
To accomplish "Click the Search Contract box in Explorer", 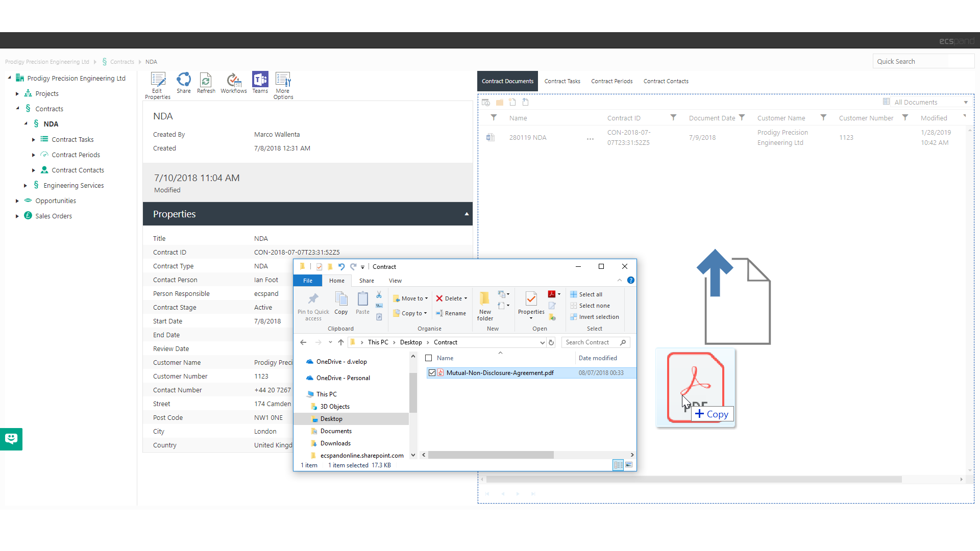I will click(596, 342).
